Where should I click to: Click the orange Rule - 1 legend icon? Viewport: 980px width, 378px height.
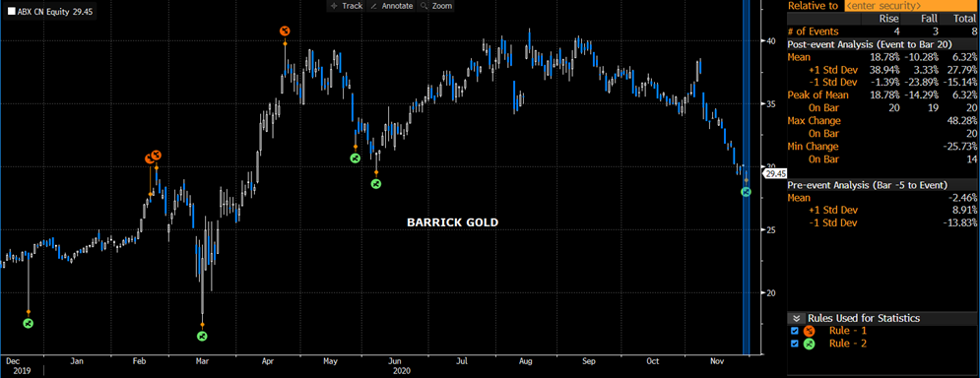coord(809,331)
